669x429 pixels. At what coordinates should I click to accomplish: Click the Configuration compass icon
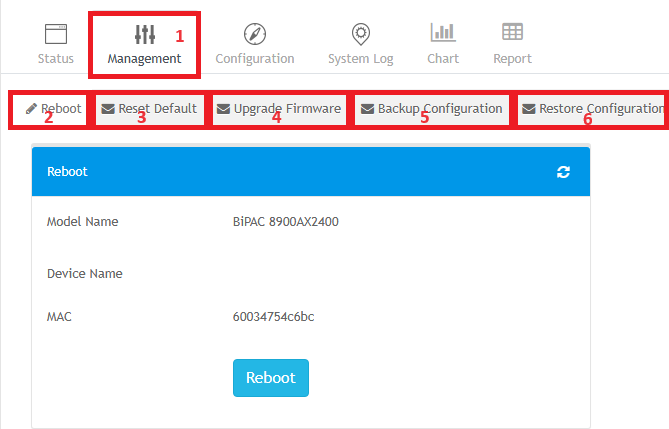pyautogui.click(x=255, y=33)
